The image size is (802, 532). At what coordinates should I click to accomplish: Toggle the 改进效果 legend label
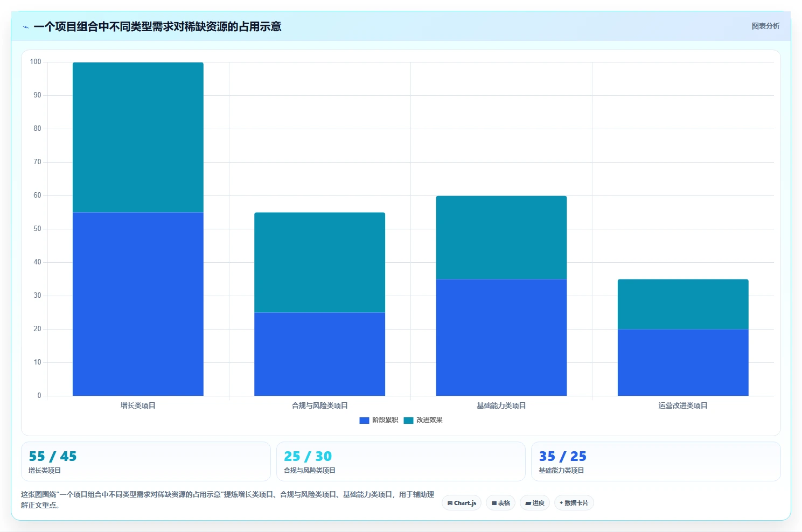click(429, 420)
